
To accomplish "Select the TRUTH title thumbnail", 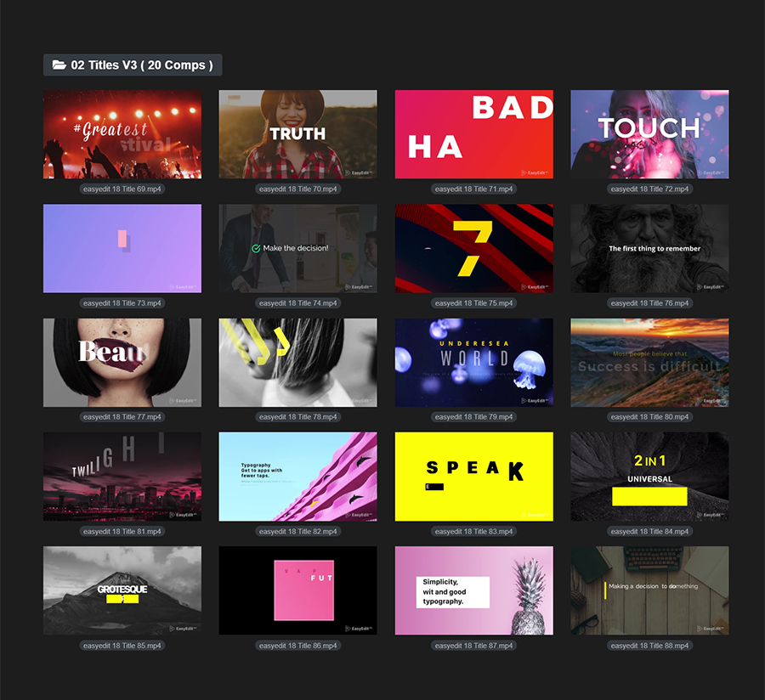I will [297, 134].
